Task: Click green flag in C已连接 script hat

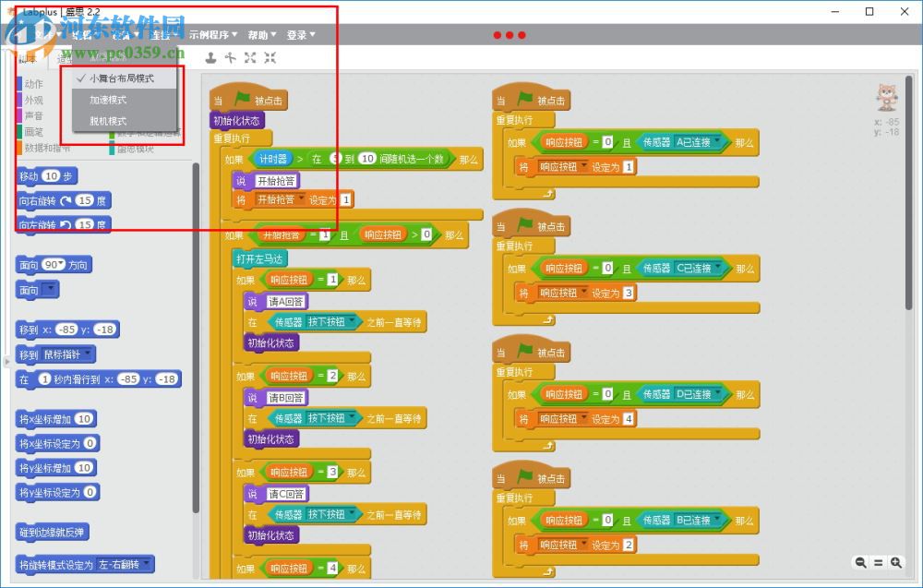Action: pyautogui.click(x=524, y=225)
